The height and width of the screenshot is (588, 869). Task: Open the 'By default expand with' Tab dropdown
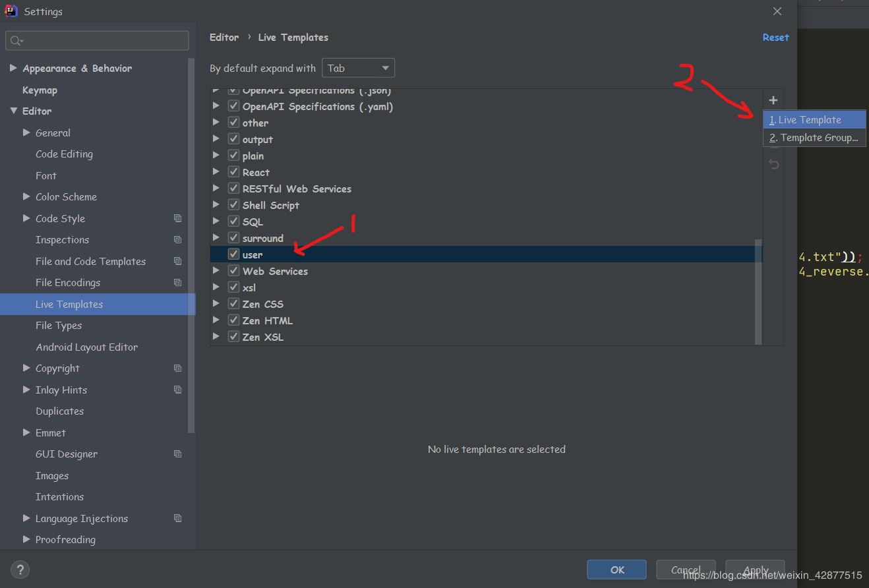pyautogui.click(x=358, y=68)
